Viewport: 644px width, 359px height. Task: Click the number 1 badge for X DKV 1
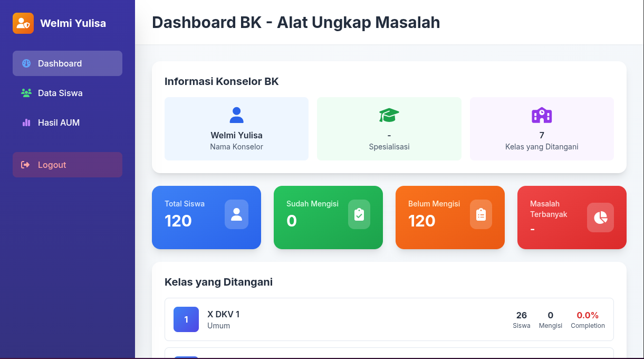click(x=186, y=319)
